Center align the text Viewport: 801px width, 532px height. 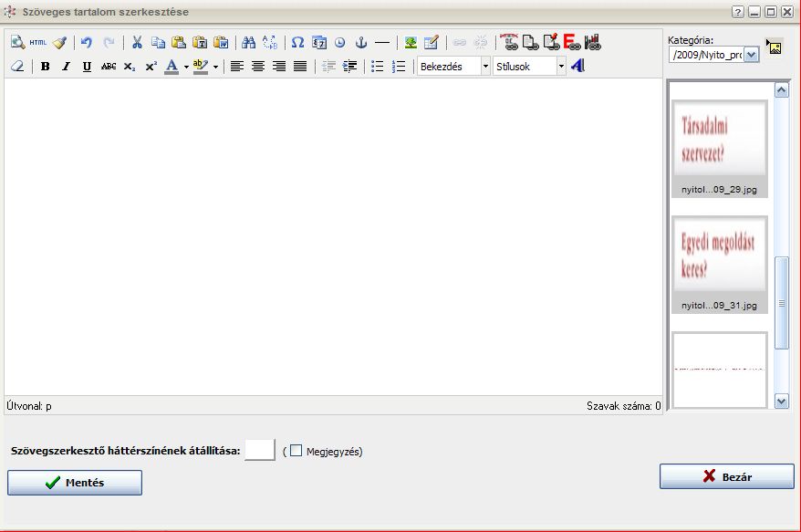point(258,67)
